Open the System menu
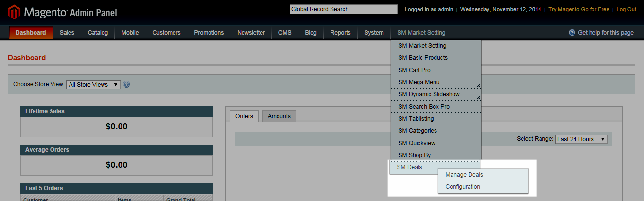Image resolution: width=644 pixels, height=201 pixels. (x=374, y=33)
